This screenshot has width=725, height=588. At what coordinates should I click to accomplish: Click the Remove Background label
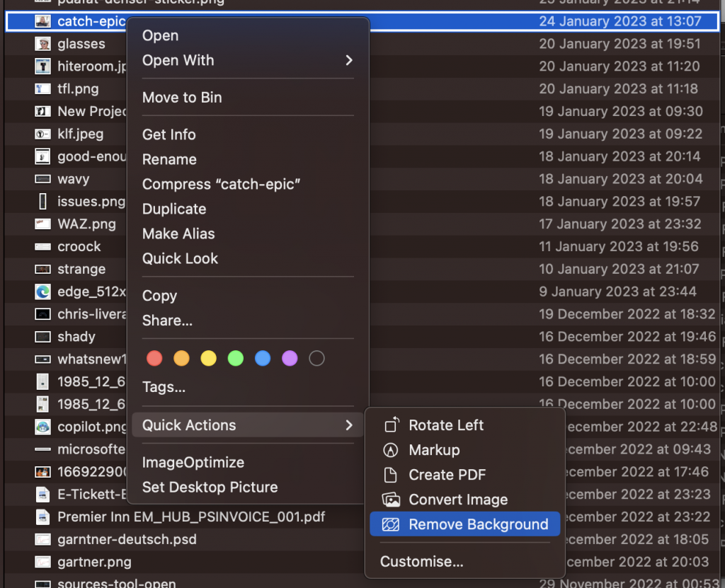tap(479, 524)
